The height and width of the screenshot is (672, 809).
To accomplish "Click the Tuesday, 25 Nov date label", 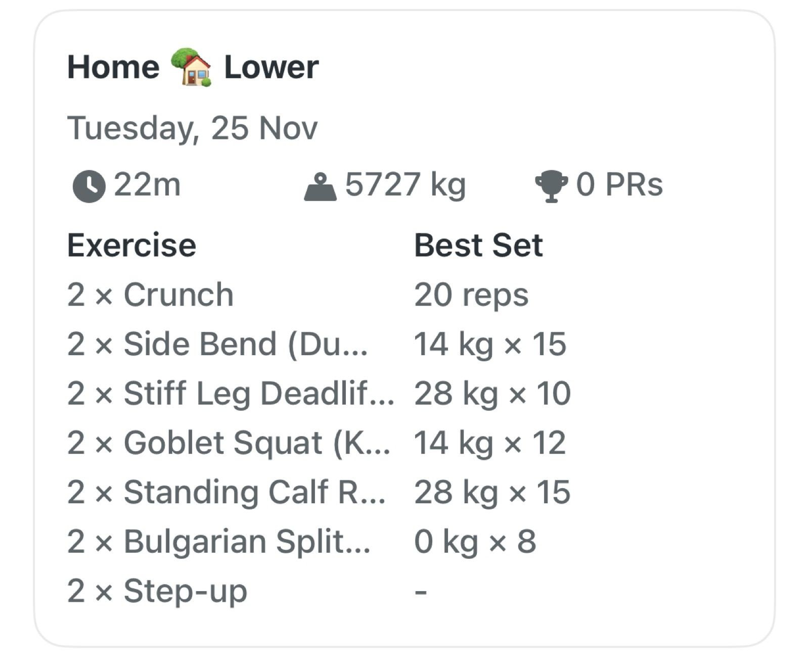I will tap(193, 128).
